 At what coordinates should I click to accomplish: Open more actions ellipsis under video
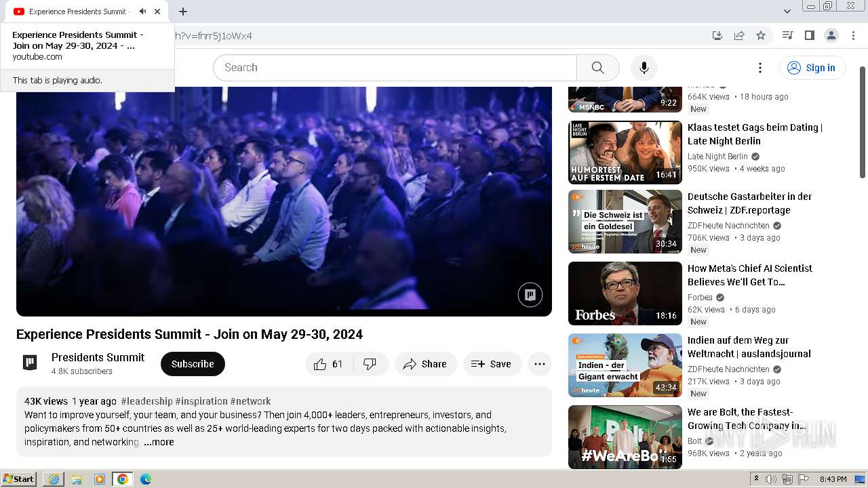point(540,364)
